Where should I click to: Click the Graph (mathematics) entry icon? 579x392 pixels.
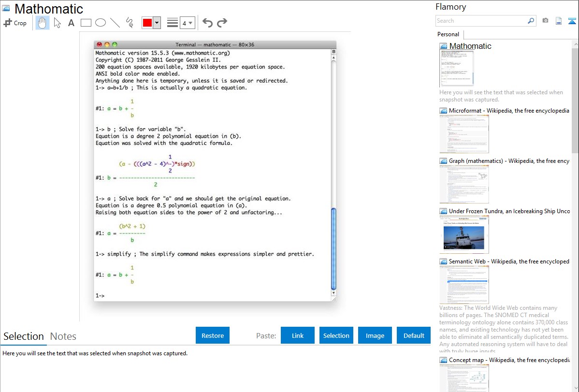[x=443, y=161]
